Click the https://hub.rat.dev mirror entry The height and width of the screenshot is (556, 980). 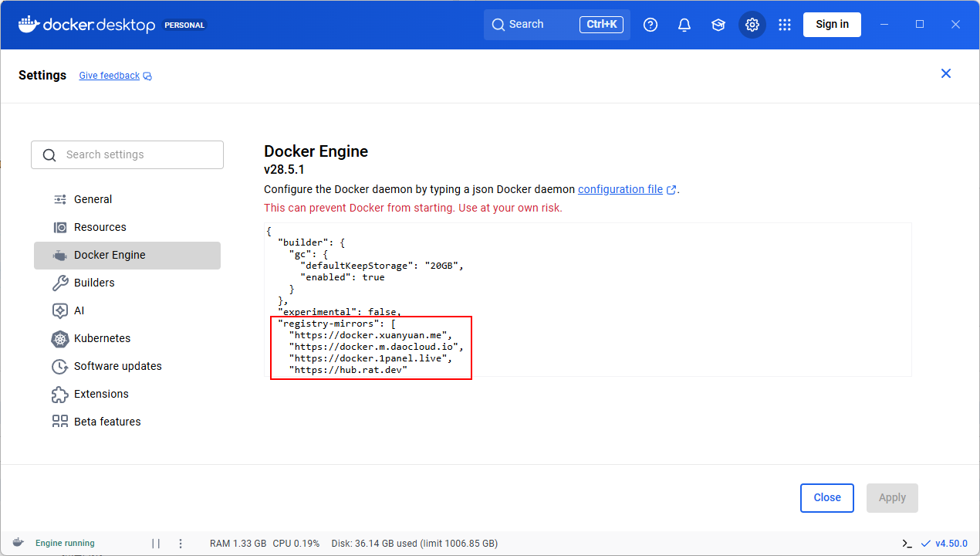click(348, 370)
